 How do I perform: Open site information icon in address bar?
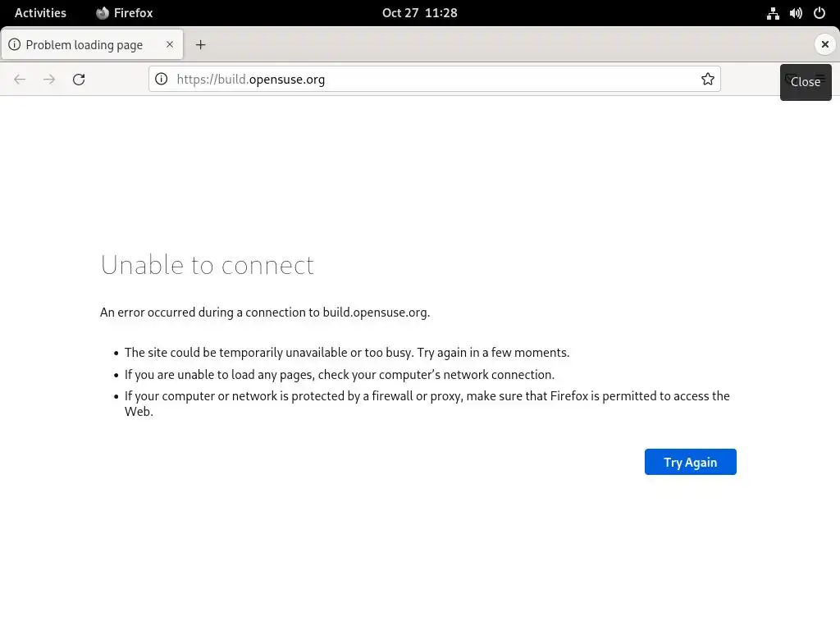point(162,80)
